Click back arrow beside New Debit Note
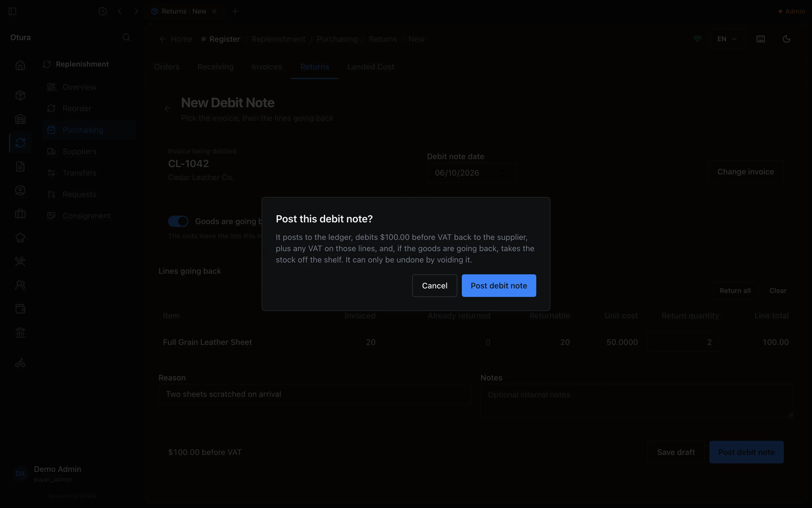 coord(167,108)
